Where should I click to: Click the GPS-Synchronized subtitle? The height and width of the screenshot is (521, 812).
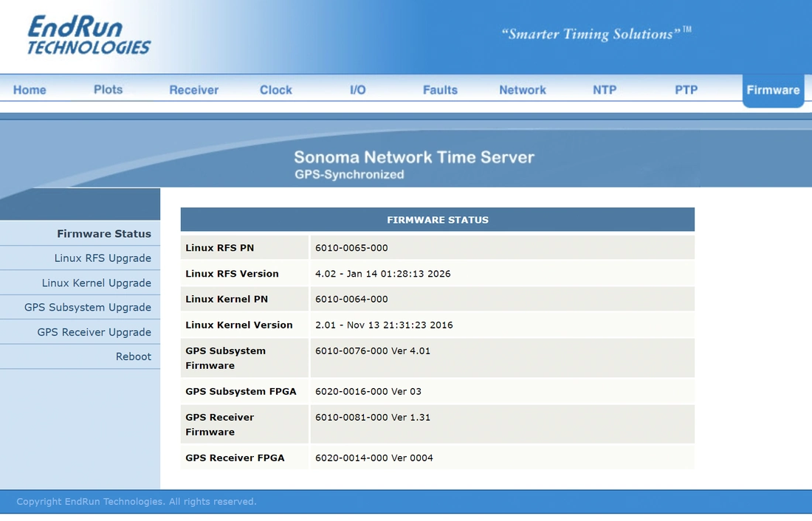coord(350,174)
